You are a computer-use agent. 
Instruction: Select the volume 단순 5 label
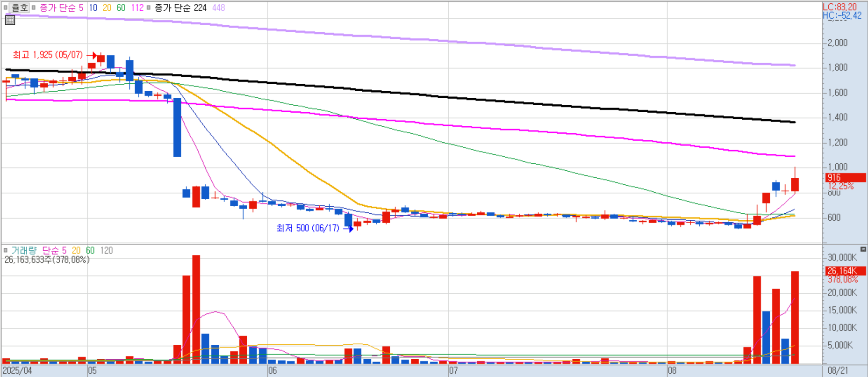pos(54,250)
